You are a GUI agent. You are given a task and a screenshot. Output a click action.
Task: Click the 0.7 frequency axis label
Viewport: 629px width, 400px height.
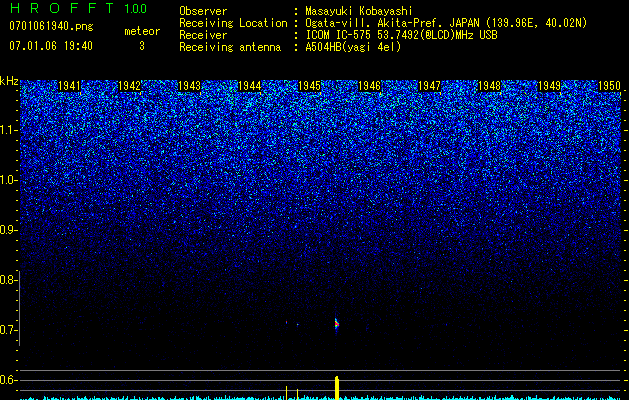(8, 330)
